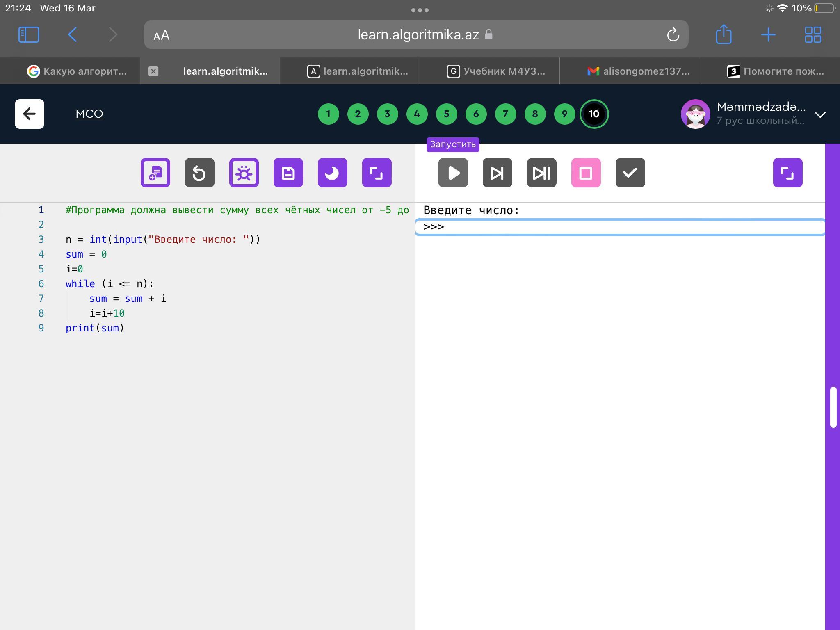Toggle dark mode with the moon icon

(332, 173)
